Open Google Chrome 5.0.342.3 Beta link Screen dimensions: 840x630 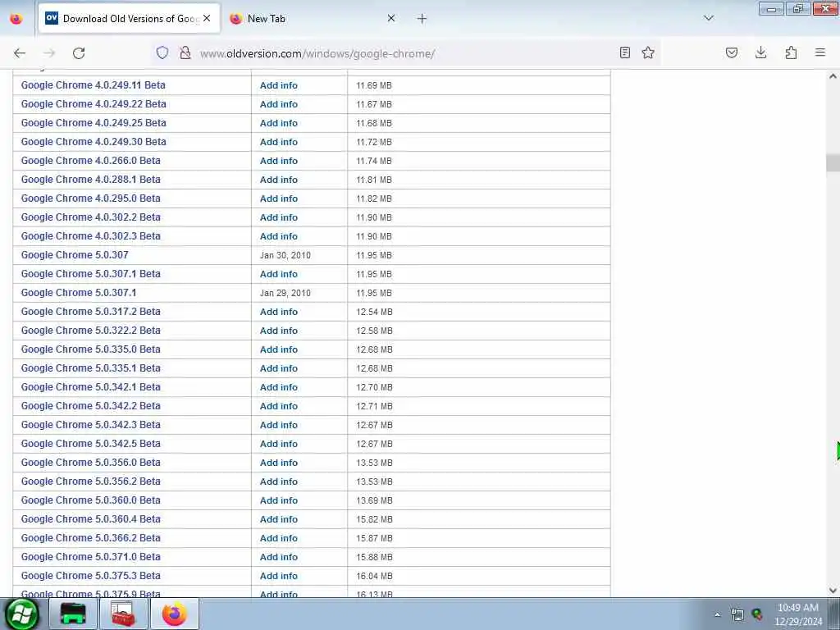(x=90, y=425)
